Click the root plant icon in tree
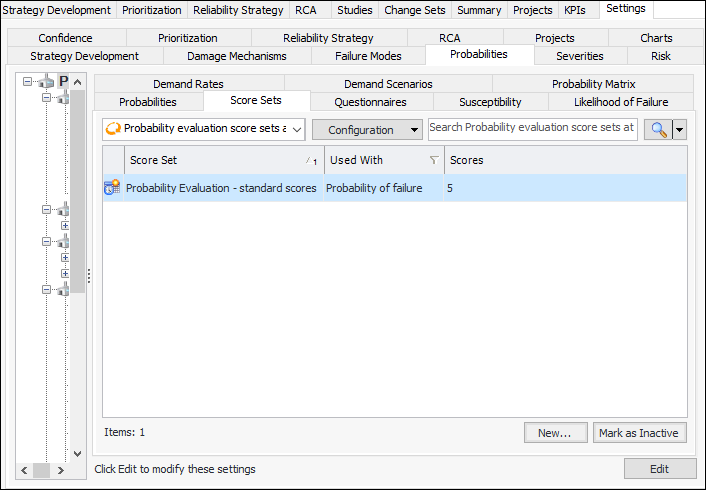 [x=46, y=82]
